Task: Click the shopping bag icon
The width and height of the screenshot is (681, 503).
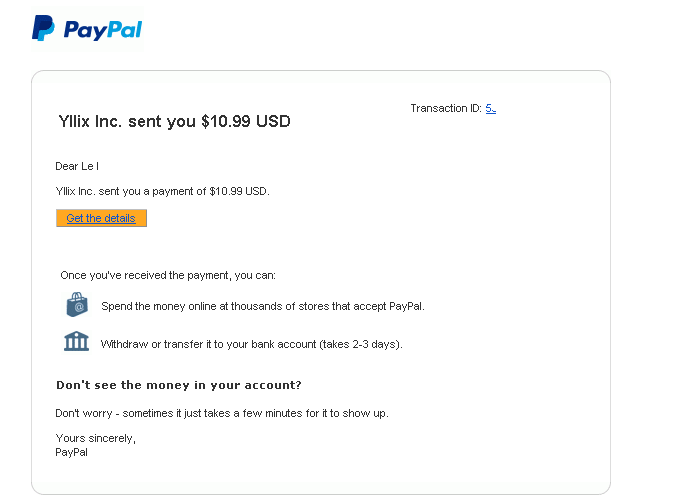Action: 76,305
